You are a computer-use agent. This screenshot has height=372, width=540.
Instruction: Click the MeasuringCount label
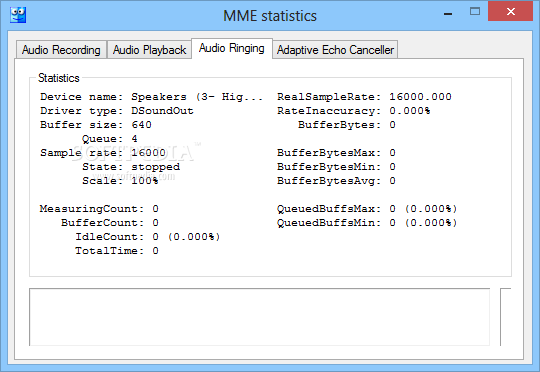point(92,209)
